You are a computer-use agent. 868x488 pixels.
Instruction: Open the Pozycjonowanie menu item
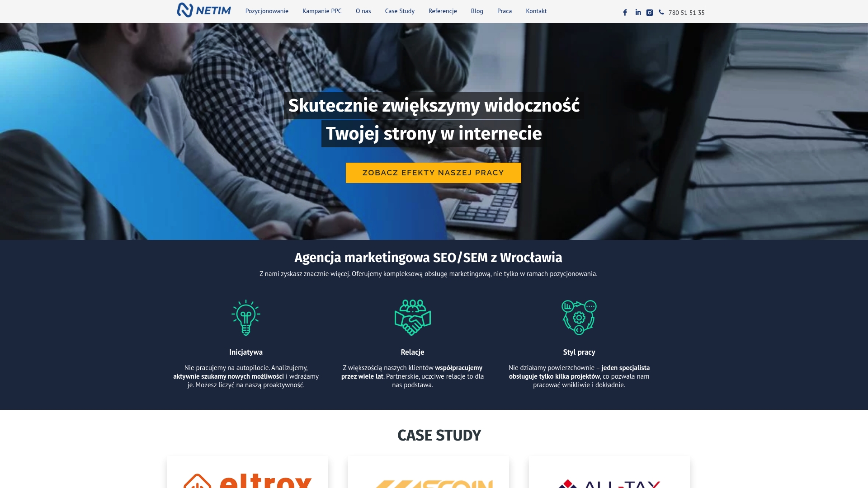[267, 11]
